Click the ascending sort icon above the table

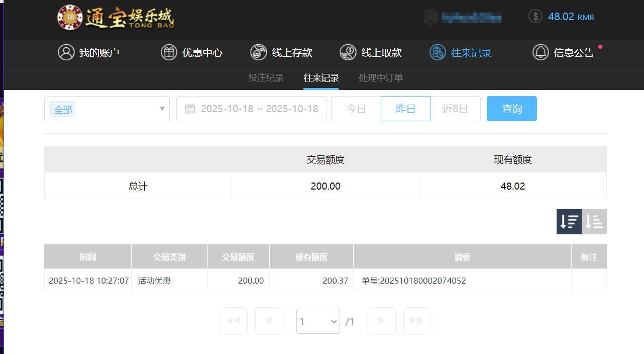pyautogui.click(x=594, y=221)
